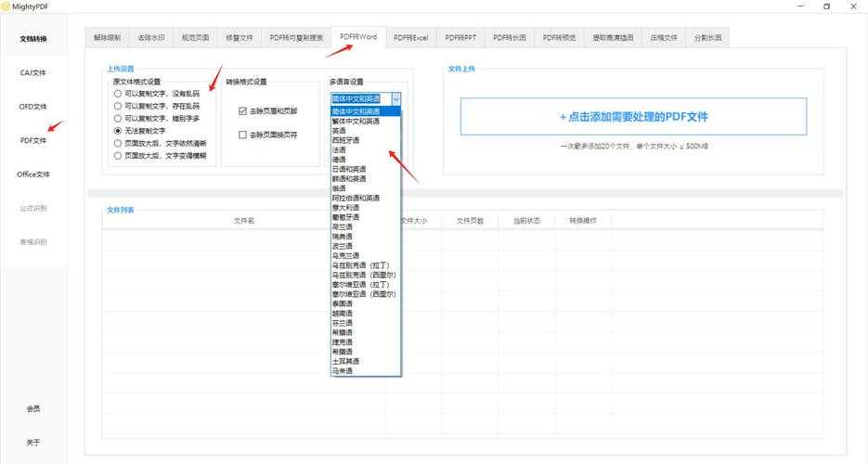Pick 乌兹别克语 (拉丁) in the list

click(x=366, y=264)
